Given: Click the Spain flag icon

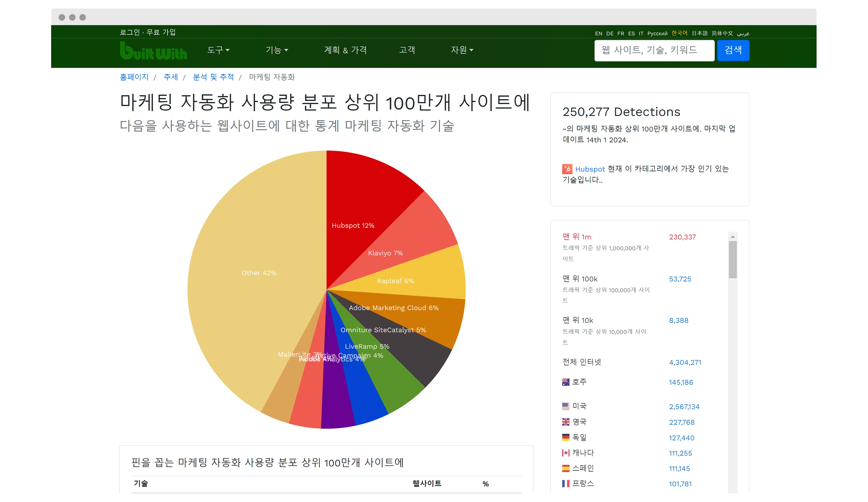Looking at the screenshot, I should pos(566,468).
